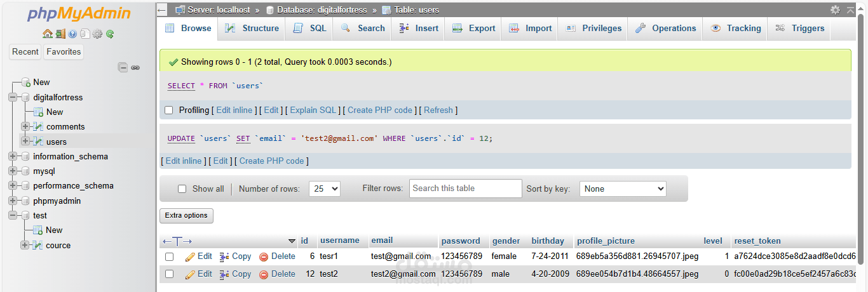Click the Extra options button

coord(186,216)
